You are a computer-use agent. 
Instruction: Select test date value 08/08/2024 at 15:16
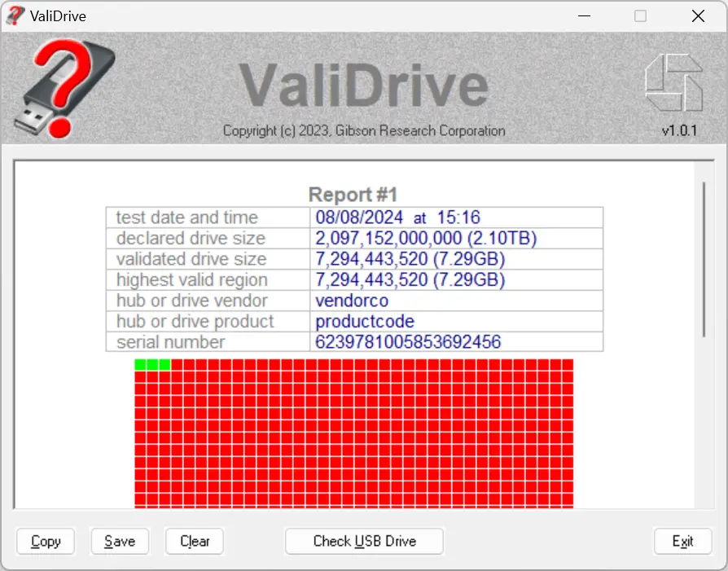398,217
